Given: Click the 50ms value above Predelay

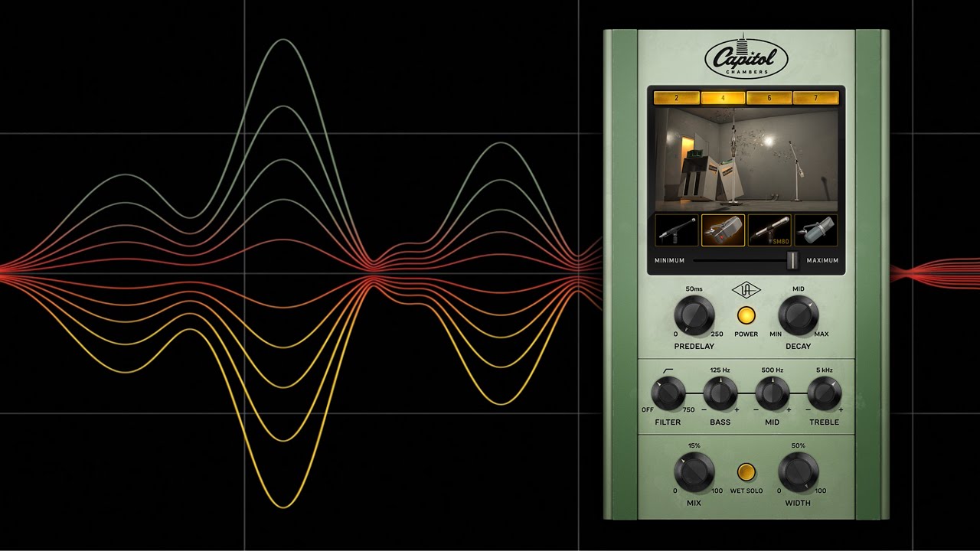Looking at the screenshot, I should point(694,289).
